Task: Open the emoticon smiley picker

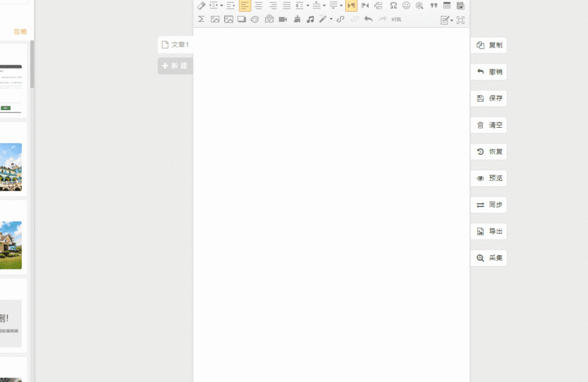Action: point(406,5)
